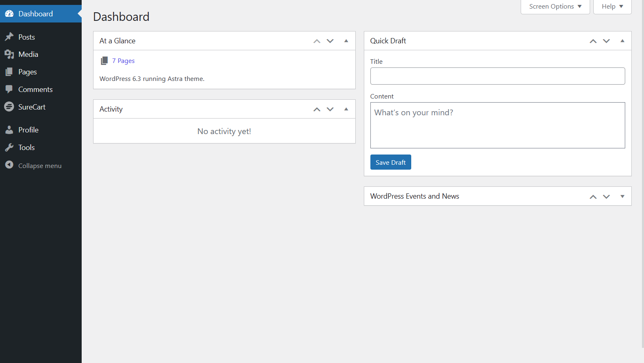The image size is (644, 363).
Task: Open the 7 Pages link
Action: [x=123, y=61]
